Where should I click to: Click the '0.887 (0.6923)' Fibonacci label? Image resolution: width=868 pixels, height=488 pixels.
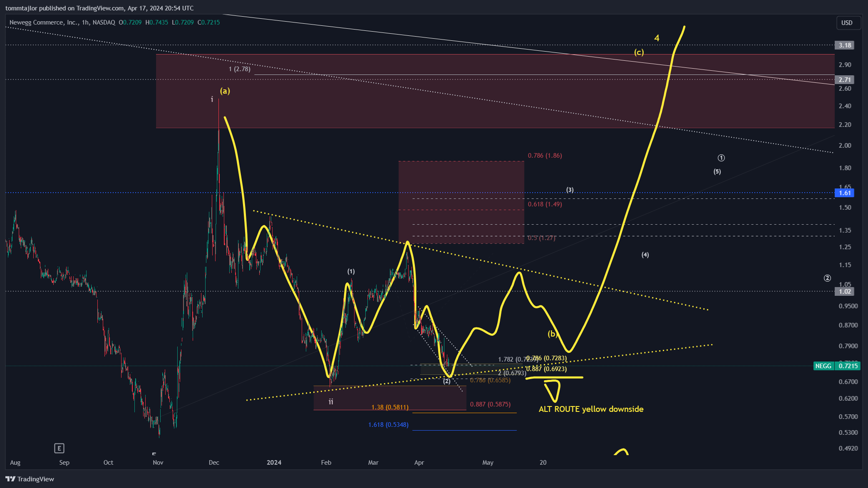tap(546, 369)
